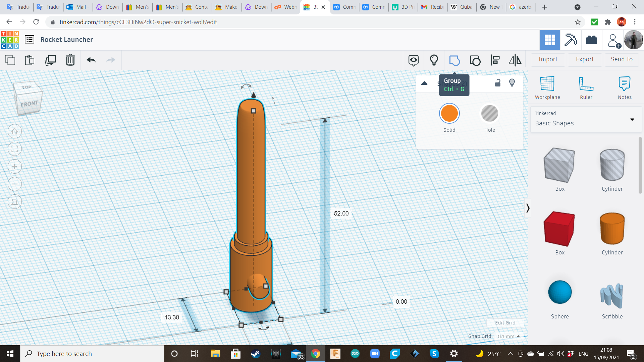644x362 pixels.
Task: Hide the selection with the bulb toggle
Action: (512, 83)
